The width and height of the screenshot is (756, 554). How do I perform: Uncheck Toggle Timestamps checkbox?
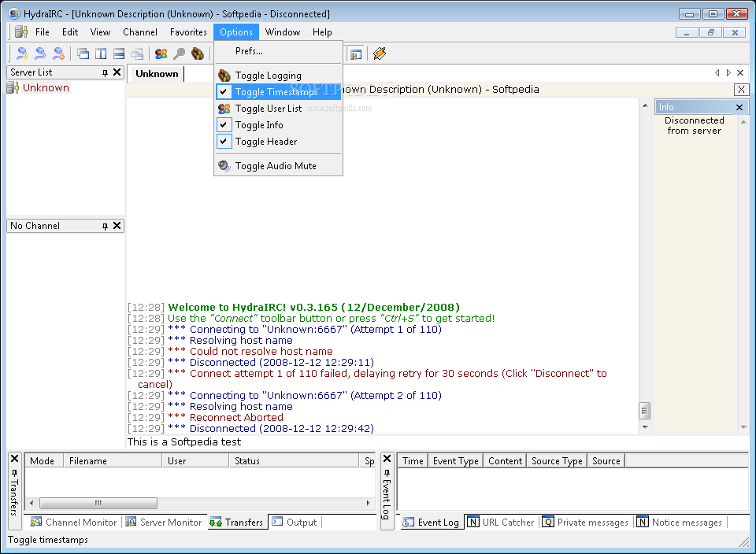[224, 91]
